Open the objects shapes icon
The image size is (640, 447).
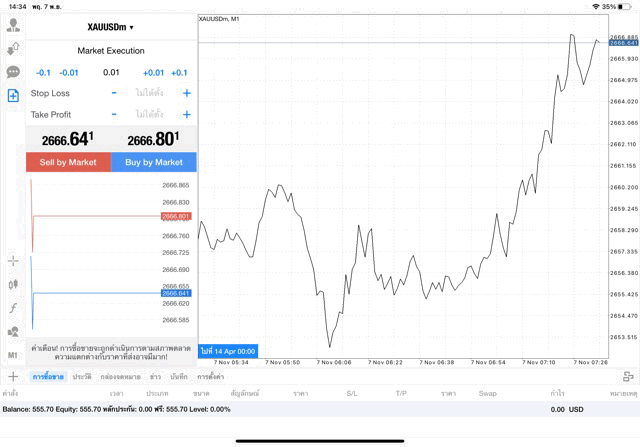13,332
